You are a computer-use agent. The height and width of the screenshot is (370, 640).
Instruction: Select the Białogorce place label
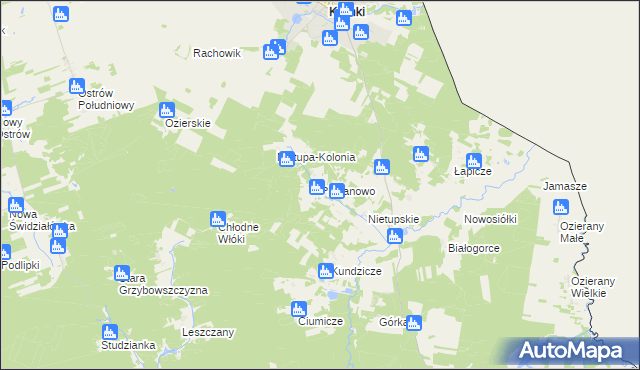pyautogui.click(x=473, y=248)
